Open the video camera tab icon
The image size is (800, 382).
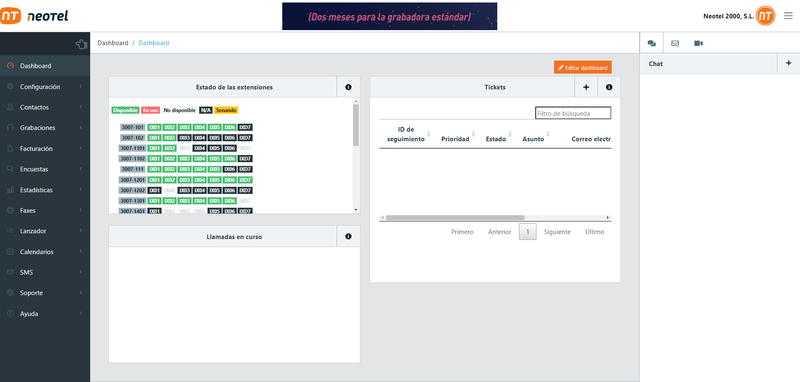pos(698,43)
